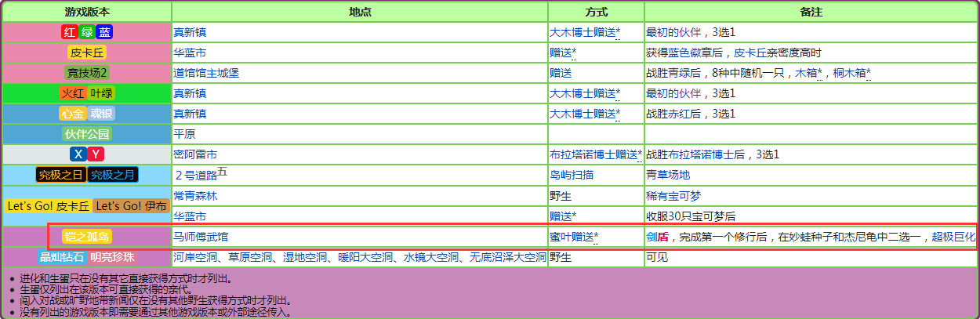The height and width of the screenshot is (319, 980).
Task: Click the 伙伴公园 badge
Action: tap(87, 134)
